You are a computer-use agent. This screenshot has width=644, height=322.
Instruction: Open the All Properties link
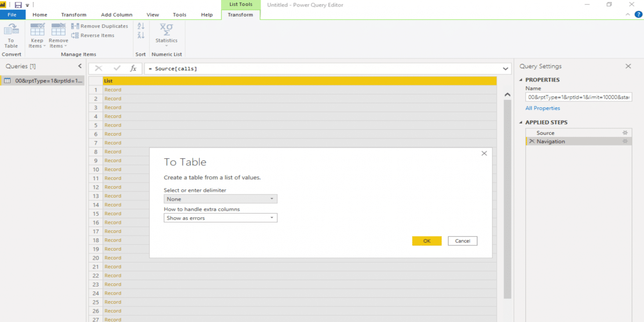coord(543,108)
